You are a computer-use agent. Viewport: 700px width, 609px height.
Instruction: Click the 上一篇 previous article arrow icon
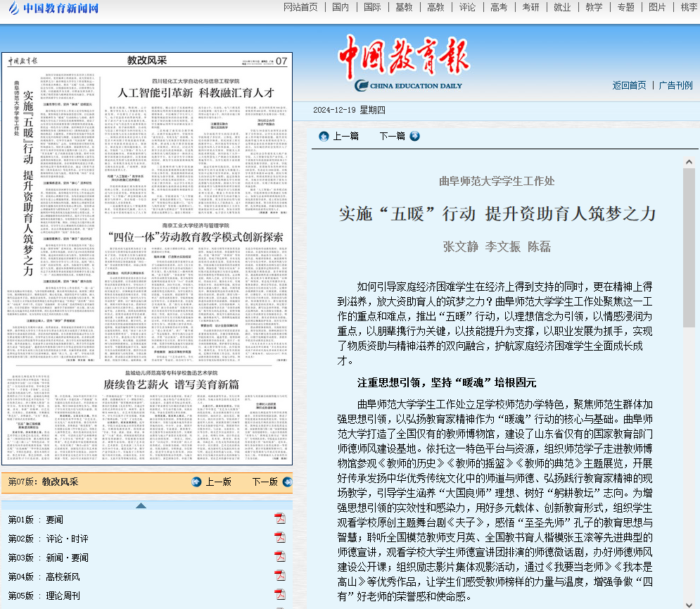(324, 136)
